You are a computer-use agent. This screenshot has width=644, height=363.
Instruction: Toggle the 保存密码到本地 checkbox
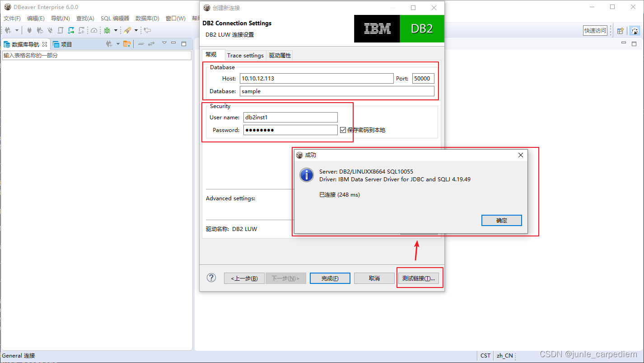tap(343, 130)
